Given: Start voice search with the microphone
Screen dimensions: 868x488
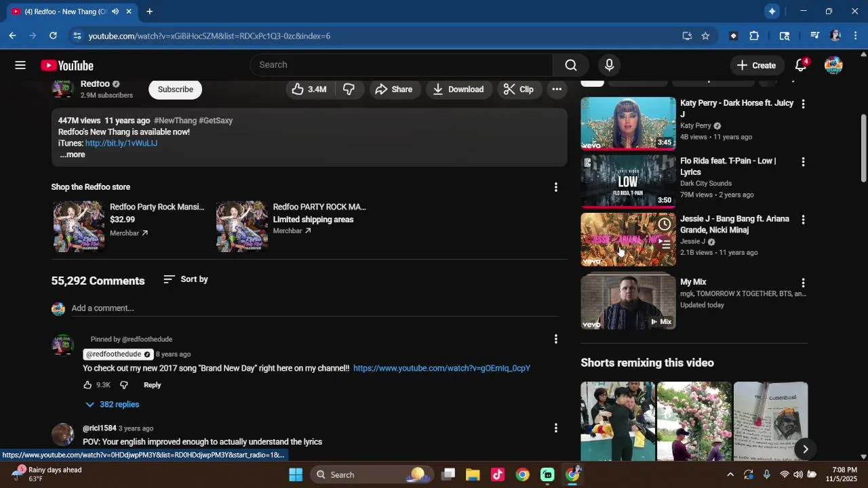Looking at the screenshot, I should point(609,65).
